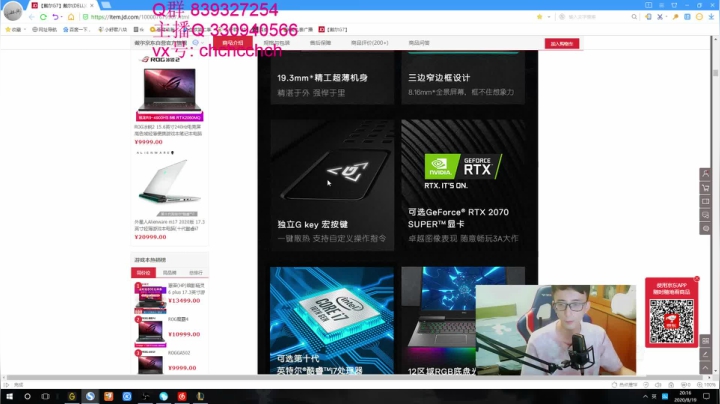Click the ¥20999.00 Alienware price text
This screenshot has height=404, width=720.
[x=151, y=237]
